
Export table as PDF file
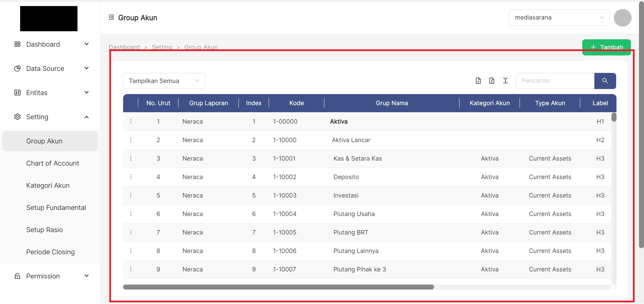pyautogui.click(x=478, y=81)
